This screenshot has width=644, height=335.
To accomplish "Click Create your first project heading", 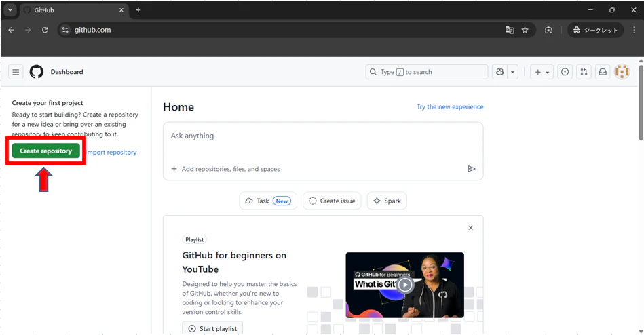I will point(48,103).
